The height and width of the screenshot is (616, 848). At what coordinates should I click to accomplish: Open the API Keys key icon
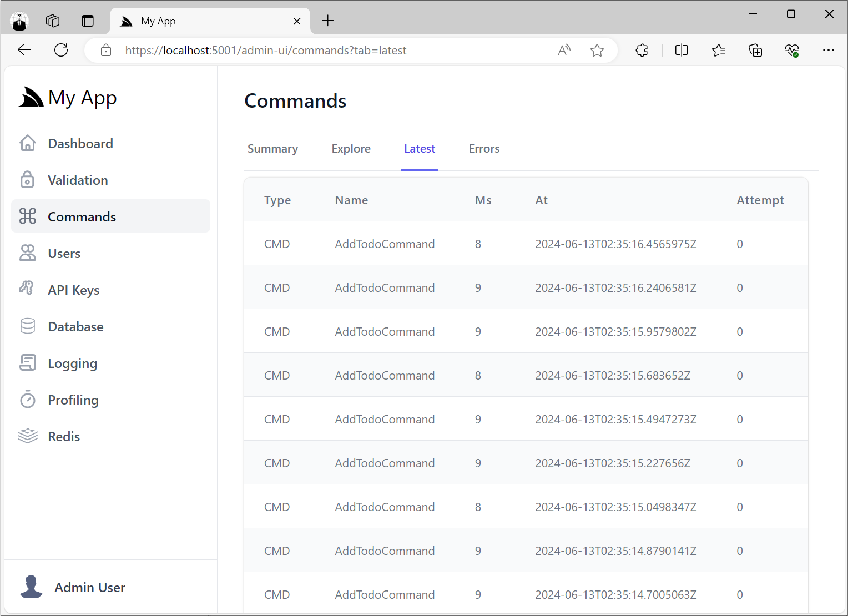(x=27, y=289)
